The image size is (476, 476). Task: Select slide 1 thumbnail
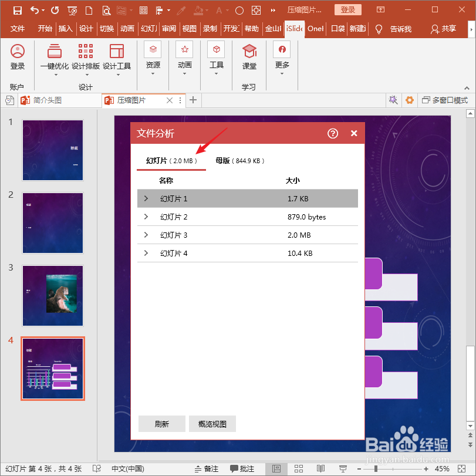tap(52, 150)
